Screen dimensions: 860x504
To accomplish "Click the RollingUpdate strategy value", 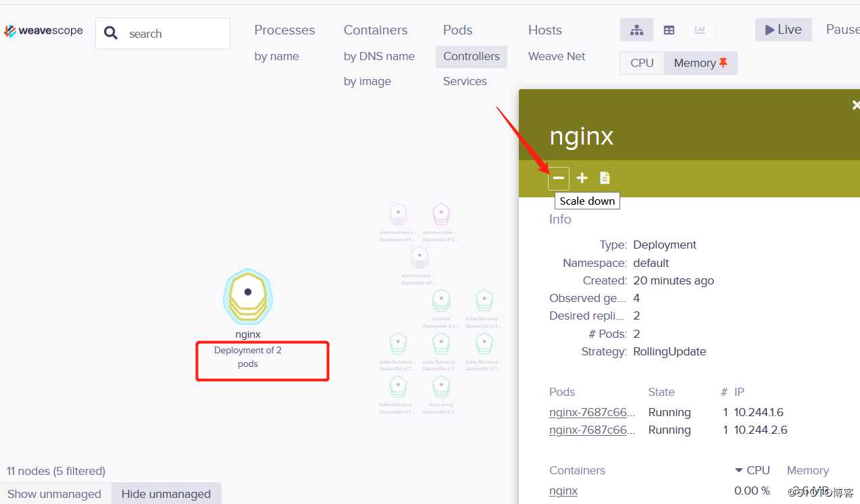I will coord(669,351).
